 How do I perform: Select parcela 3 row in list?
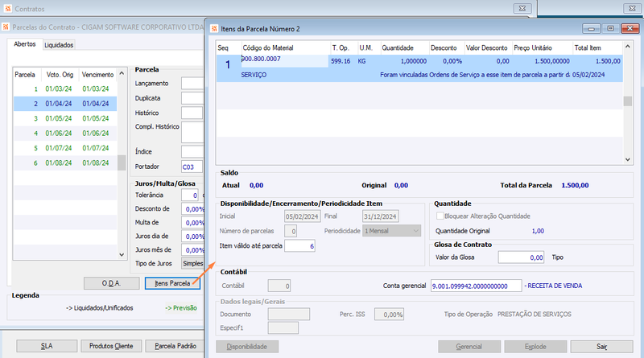[x=65, y=118]
